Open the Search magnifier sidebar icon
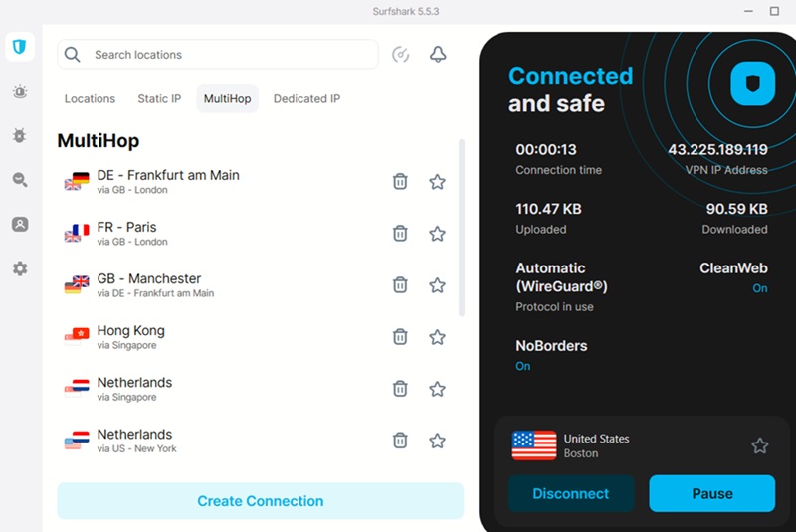This screenshot has width=796, height=532. tap(20, 180)
